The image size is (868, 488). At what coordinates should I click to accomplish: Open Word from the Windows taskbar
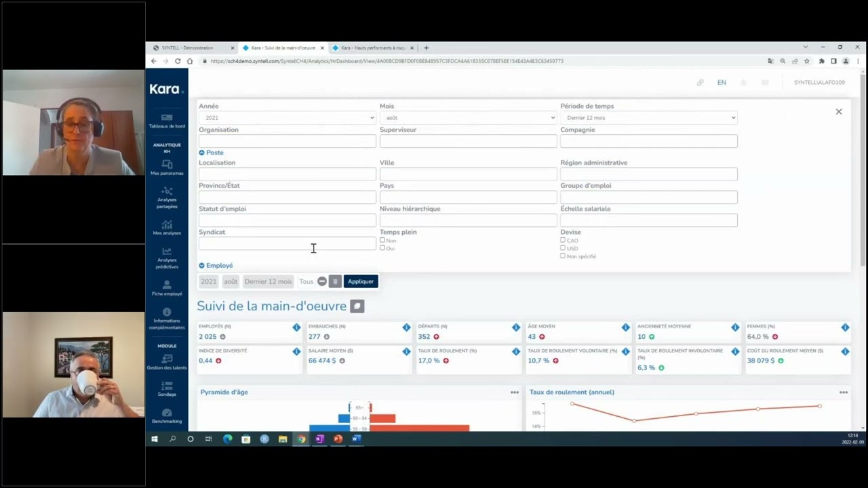(356, 439)
